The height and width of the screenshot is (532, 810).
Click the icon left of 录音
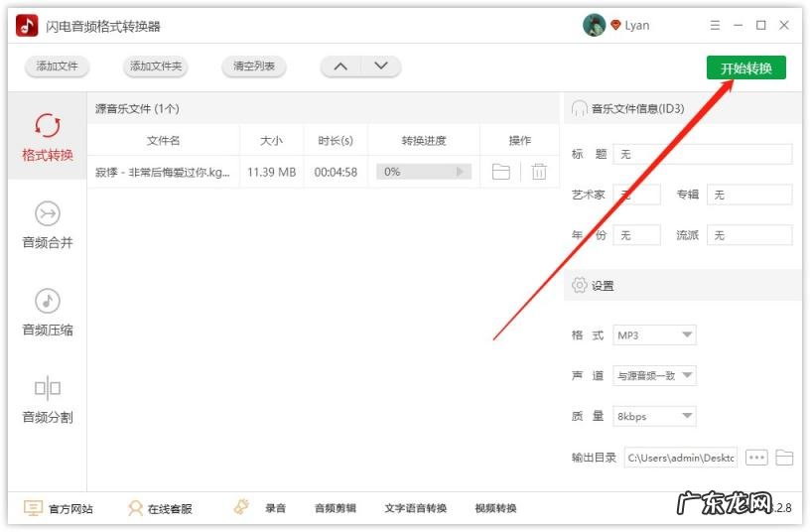(241, 507)
